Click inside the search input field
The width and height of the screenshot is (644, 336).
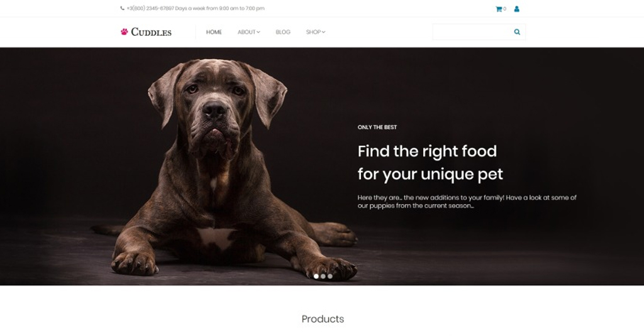[470, 31]
